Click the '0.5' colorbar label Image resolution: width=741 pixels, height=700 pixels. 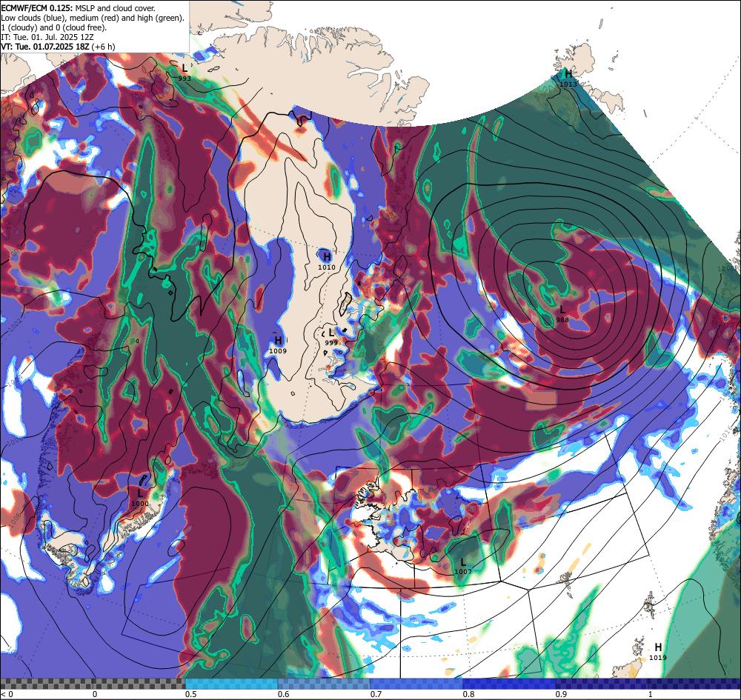[x=190, y=694]
